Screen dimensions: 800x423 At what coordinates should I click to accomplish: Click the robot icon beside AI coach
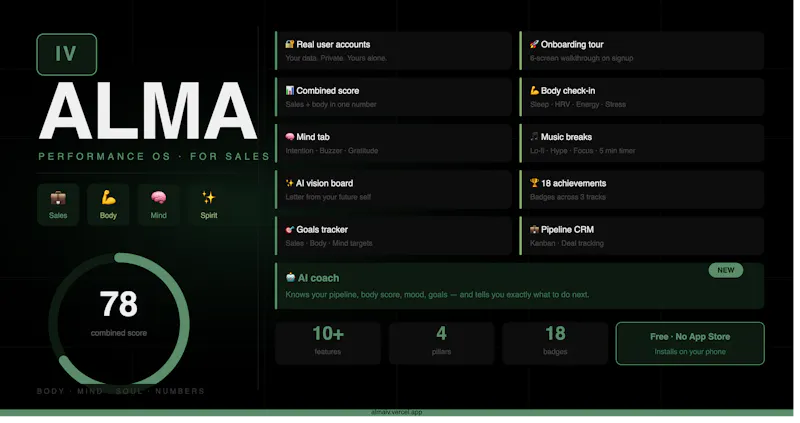(290, 278)
